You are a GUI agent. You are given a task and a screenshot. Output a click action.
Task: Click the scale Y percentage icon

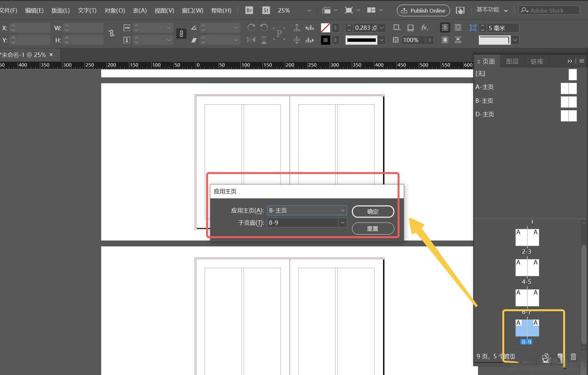tap(127, 40)
